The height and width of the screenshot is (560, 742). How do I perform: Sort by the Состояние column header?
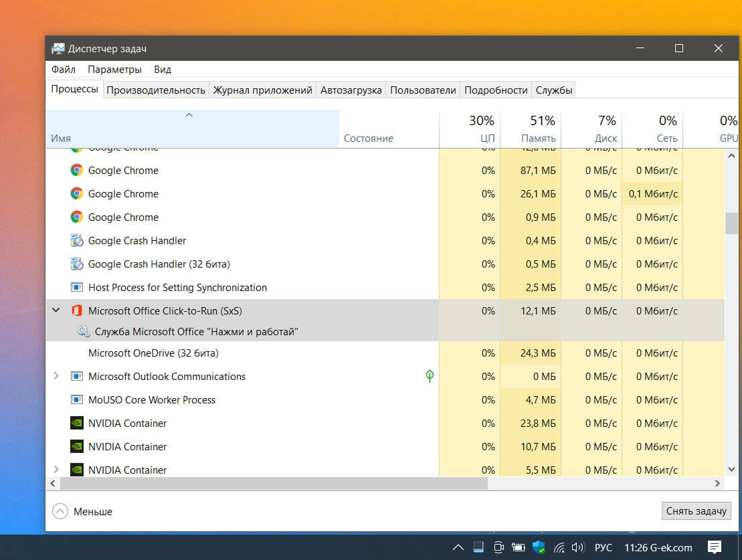(x=389, y=128)
